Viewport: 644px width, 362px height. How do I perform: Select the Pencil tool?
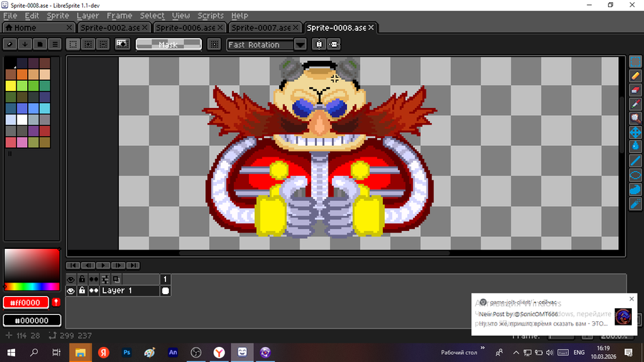coord(635,76)
